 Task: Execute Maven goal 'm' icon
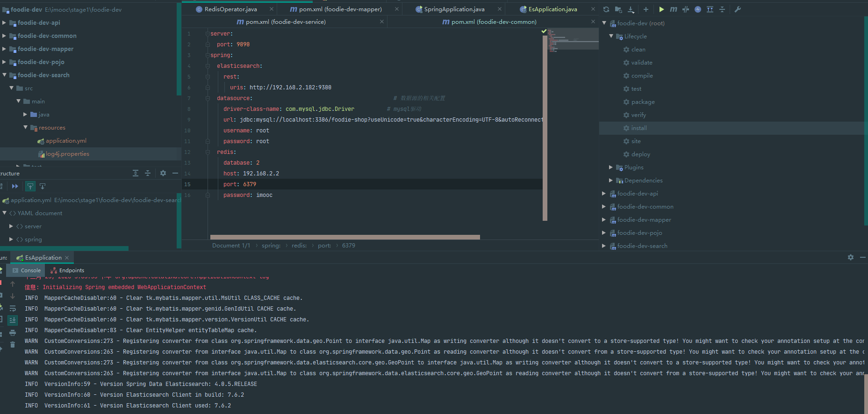click(x=674, y=9)
